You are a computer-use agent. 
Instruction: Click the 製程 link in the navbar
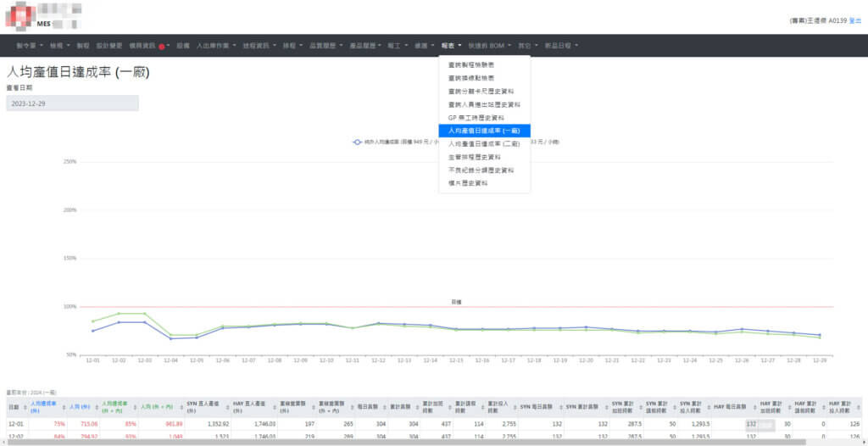click(82, 45)
